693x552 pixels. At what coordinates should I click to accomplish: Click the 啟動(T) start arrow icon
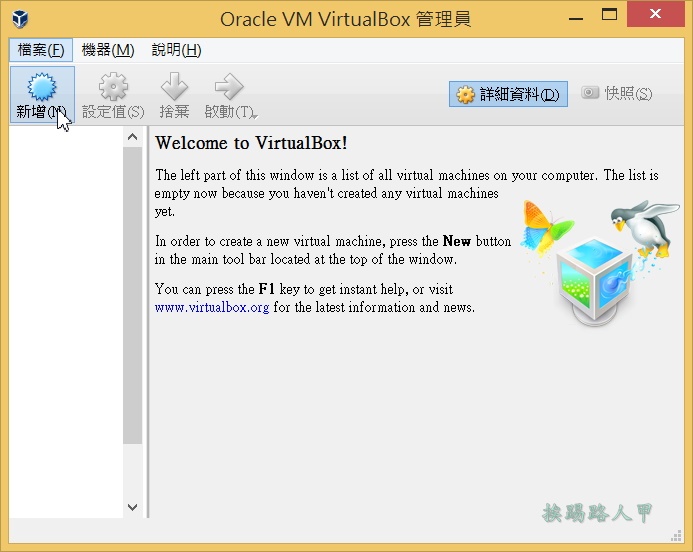(229, 86)
